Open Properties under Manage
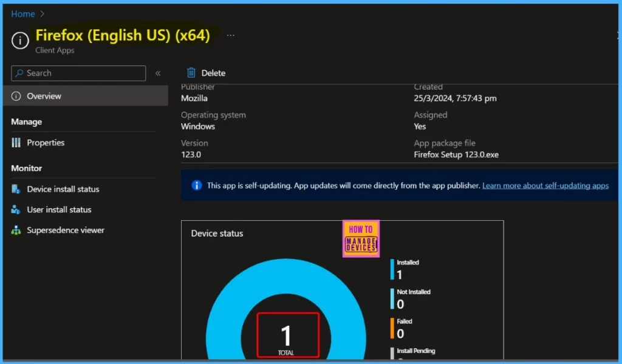 [x=46, y=143]
